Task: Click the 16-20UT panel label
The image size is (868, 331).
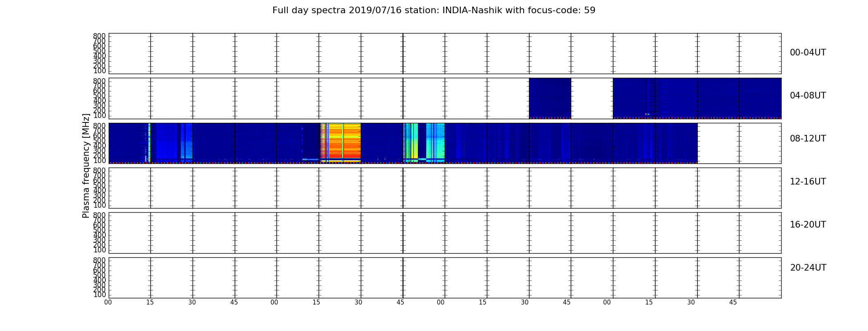Action: pos(808,225)
